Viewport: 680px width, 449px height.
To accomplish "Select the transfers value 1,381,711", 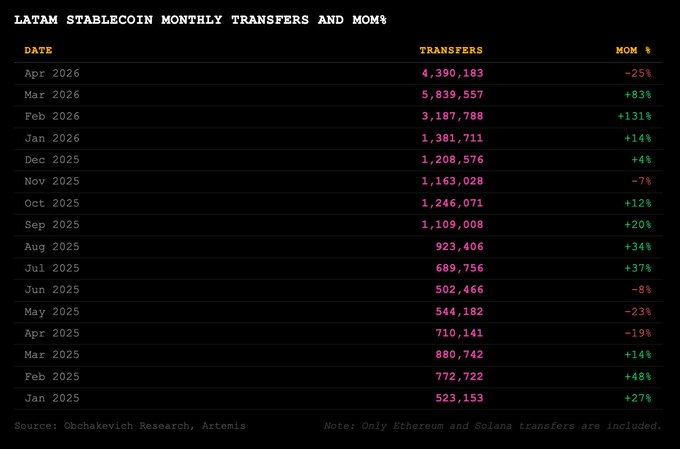I will (x=452, y=138).
